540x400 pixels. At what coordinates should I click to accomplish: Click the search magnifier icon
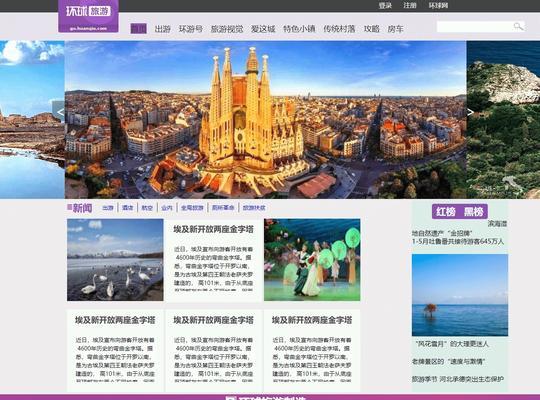point(518,27)
